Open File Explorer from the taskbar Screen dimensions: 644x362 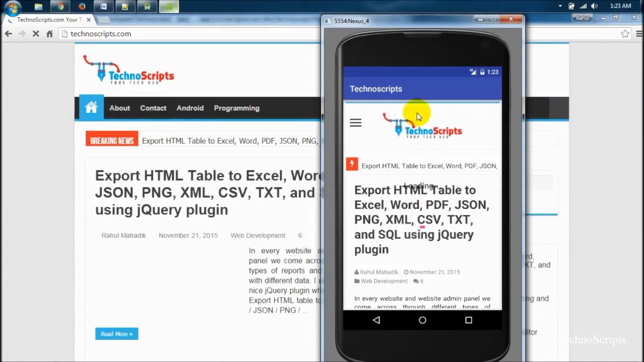click(x=39, y=7)
